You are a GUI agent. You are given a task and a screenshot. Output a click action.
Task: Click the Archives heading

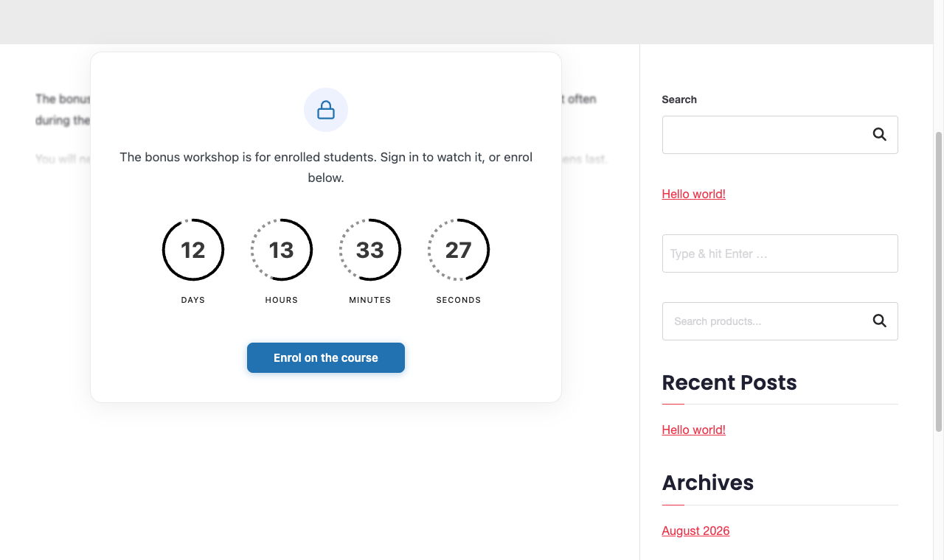coord(708,483)
